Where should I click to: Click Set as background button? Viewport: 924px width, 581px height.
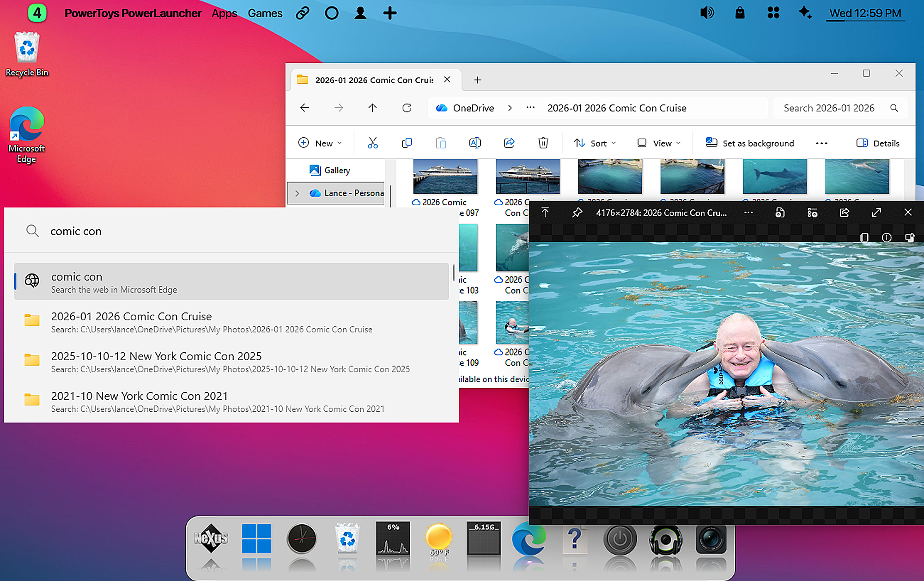[x=750, y=143]
